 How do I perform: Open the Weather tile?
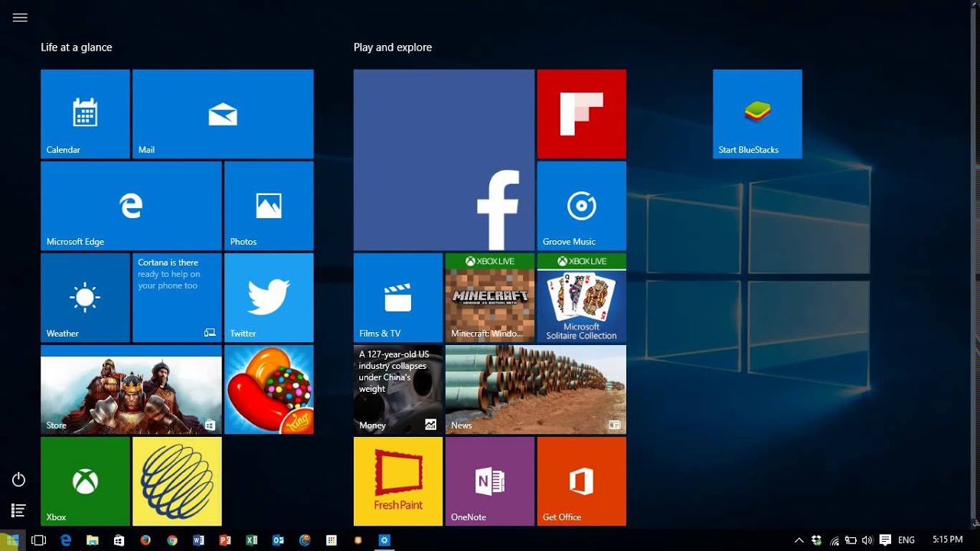coord(85,298)
